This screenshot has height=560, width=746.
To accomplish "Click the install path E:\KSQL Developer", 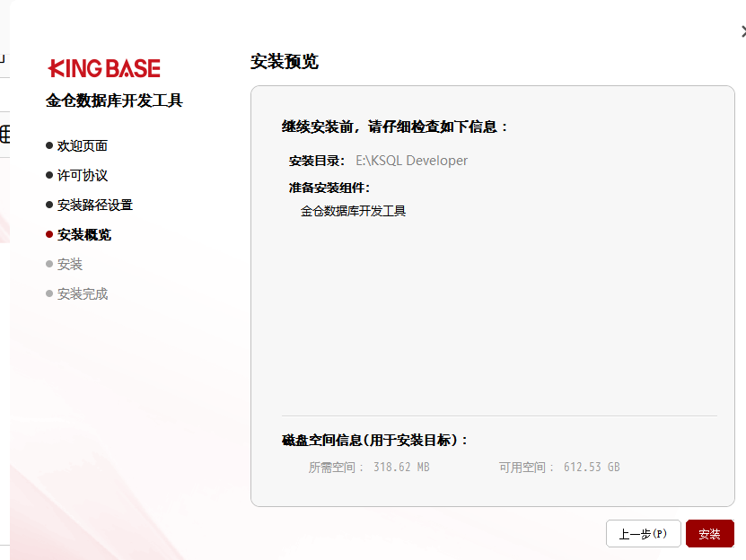I will click(x=411, y=161).
